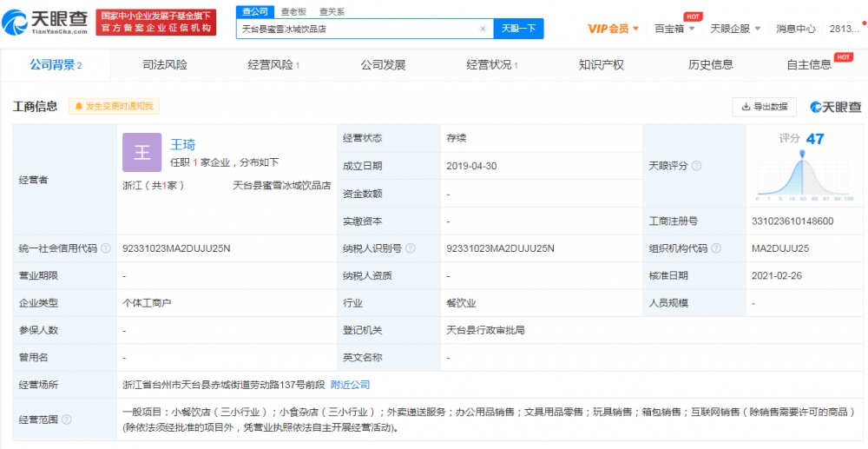Click organization code MA2DUJU25
The width and height of the screenshot is (868, 449).
point(780,248)
